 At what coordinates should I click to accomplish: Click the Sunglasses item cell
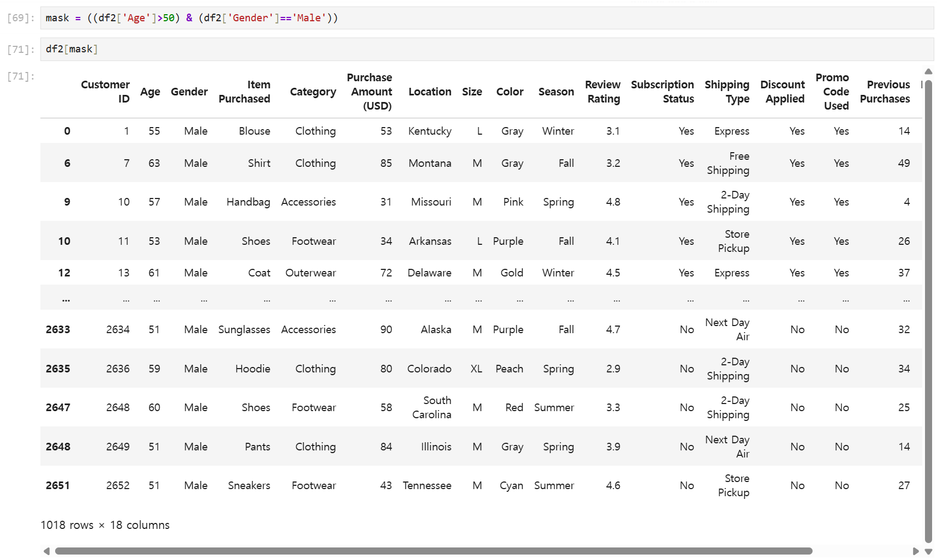click(x=244, y=329)
